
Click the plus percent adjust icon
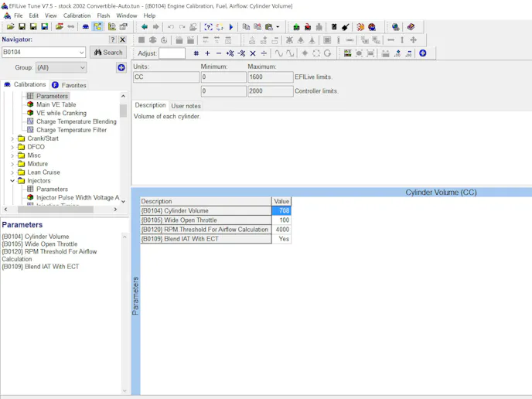coord(230,53)
